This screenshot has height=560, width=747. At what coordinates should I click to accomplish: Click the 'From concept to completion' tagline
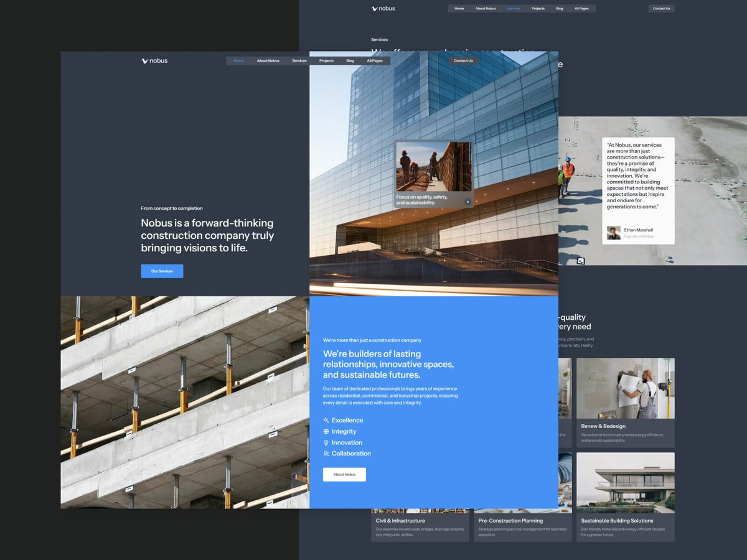(x=172, y=208)
